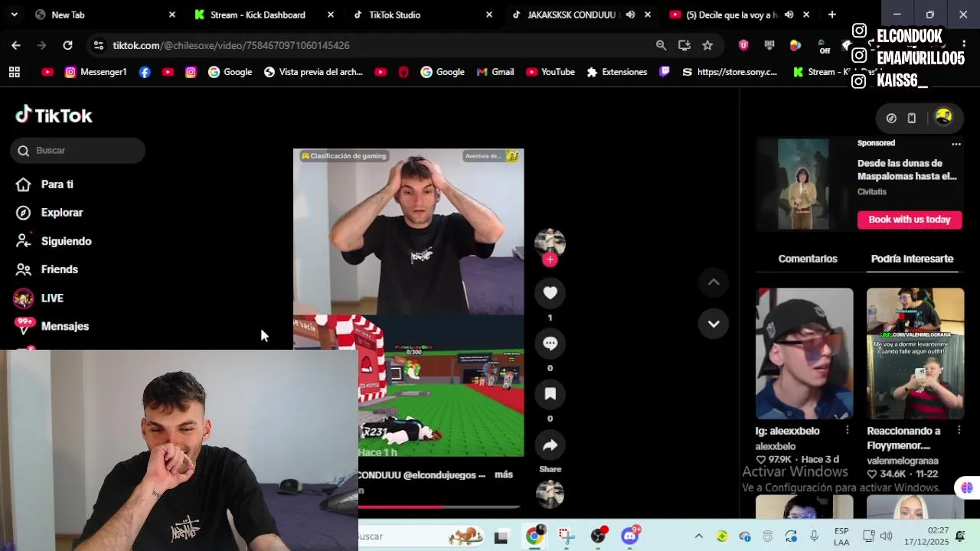Mute the YouTube Decile tab audio
Viewport: 980px width, 551px height.
789,15
